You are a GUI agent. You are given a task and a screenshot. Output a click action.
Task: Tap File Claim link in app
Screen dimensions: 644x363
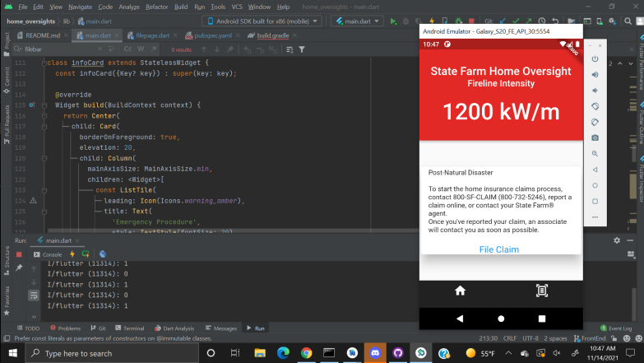[x=498, y=249]
